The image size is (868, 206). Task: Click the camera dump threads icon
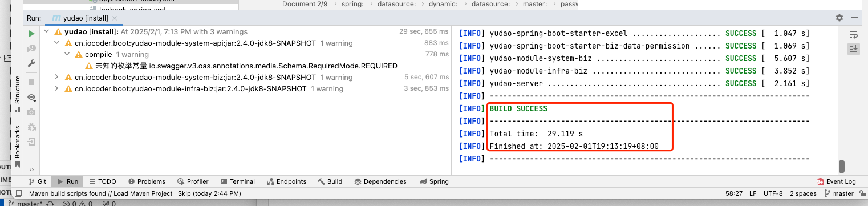tap(31, 112)
